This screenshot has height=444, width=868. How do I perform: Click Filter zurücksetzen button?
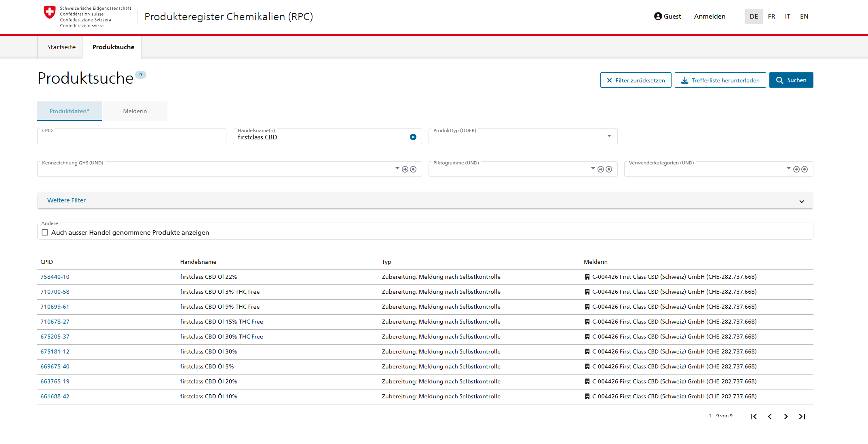[x=636, y=80]
